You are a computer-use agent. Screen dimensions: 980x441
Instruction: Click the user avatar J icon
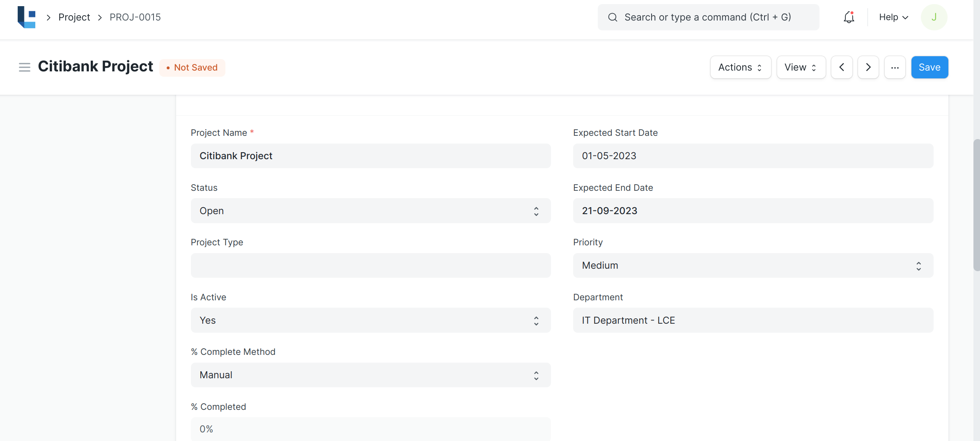[934, 17]
